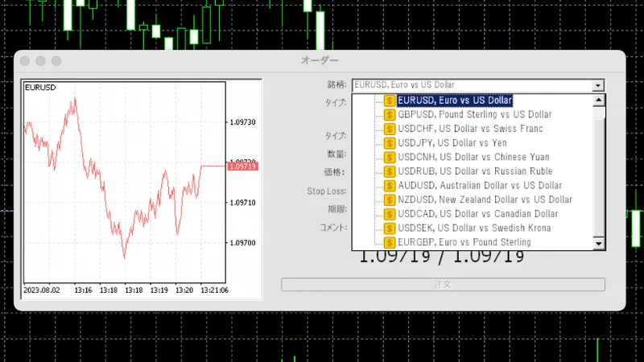
Task: Select USDCAD, US Dollar vs Canadian Dollar
Action: click(477, 214)
